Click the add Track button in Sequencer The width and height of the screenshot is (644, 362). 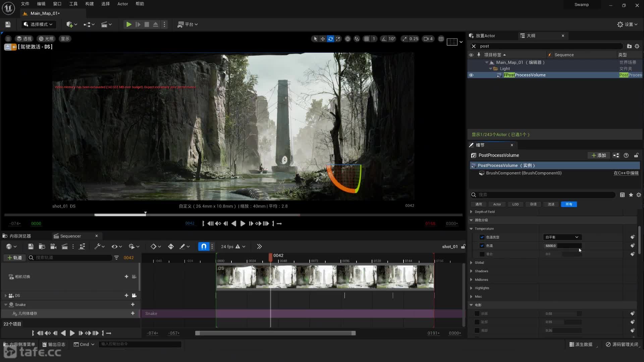(x=14, y=258)
